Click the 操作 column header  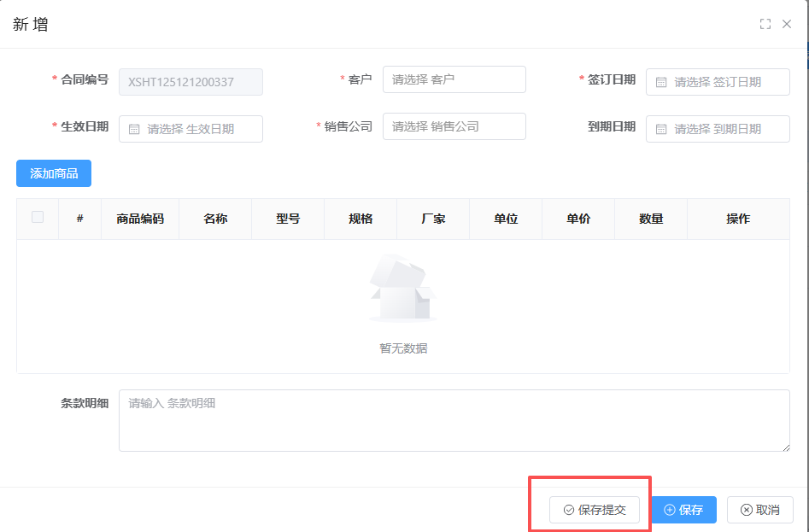(738, 219)
